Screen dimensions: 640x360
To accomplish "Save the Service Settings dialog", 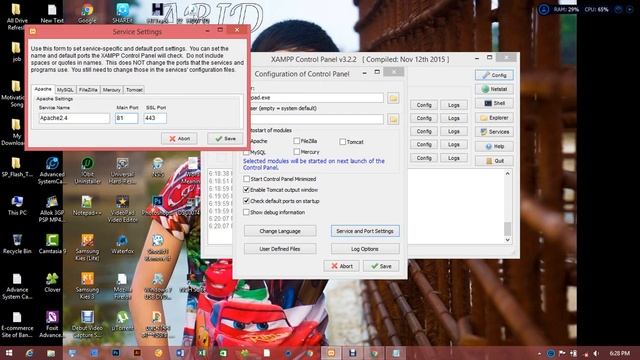I will (225, 139).
